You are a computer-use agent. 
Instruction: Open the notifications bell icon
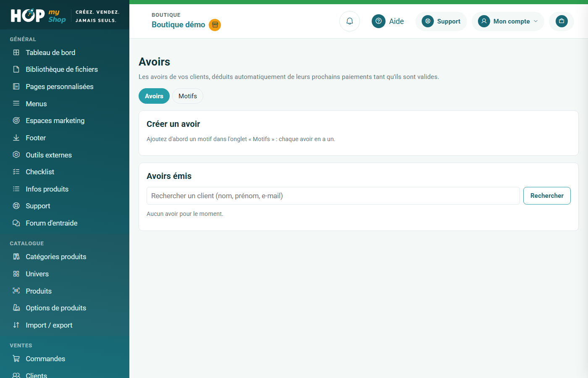pos(349,21)
